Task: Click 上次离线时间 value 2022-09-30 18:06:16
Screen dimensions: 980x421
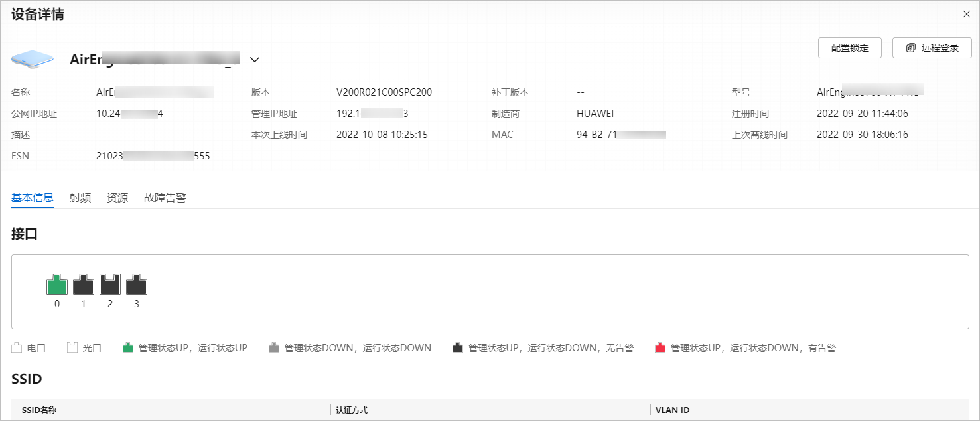Action: (x=863, y=135)
